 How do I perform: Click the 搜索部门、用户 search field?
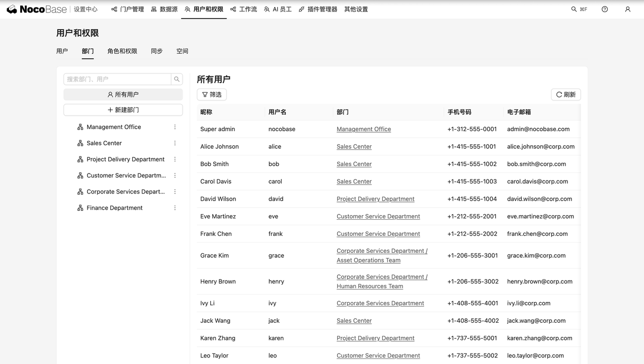coord(117,79)
